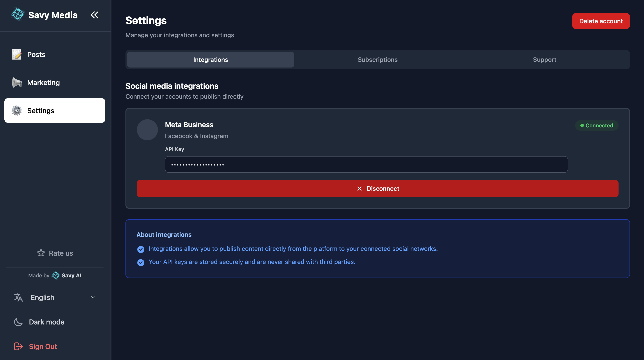Click the Savy Media logo
The image size is (644, 360).
18,14
